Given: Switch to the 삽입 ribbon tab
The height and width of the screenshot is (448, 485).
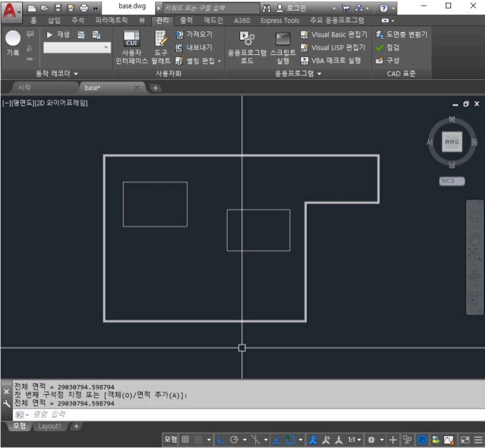Looking at the screenshot, I should pyautogui.click(x=54, y=20).
